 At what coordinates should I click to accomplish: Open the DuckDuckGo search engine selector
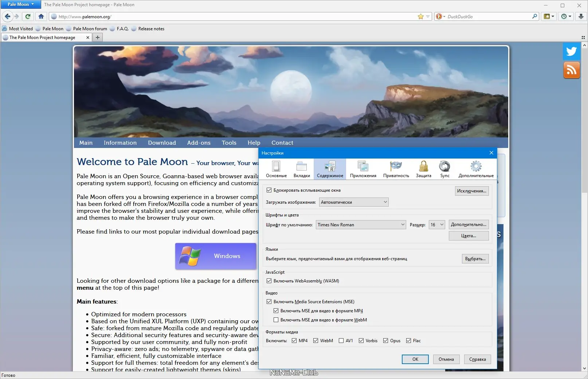pos(440,16)
